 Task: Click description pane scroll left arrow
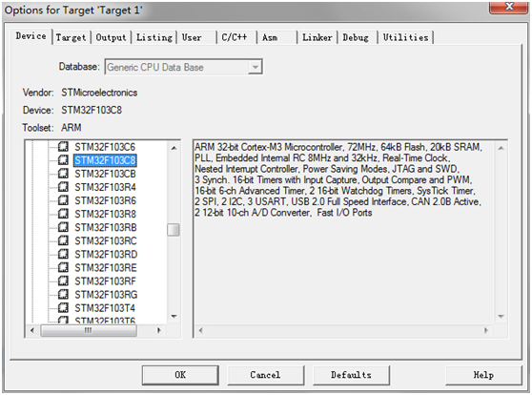pos(200,330)
